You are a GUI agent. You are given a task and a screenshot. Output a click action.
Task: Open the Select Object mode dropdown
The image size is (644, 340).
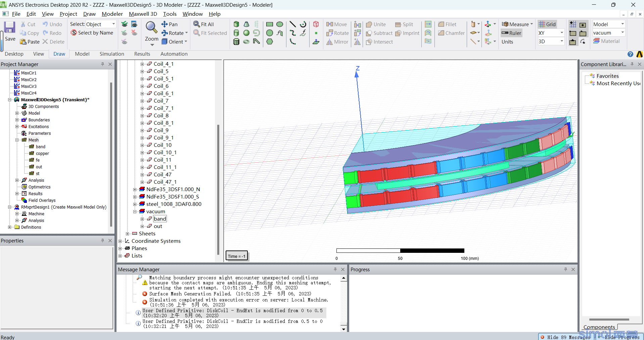click(x=113, y=24)
